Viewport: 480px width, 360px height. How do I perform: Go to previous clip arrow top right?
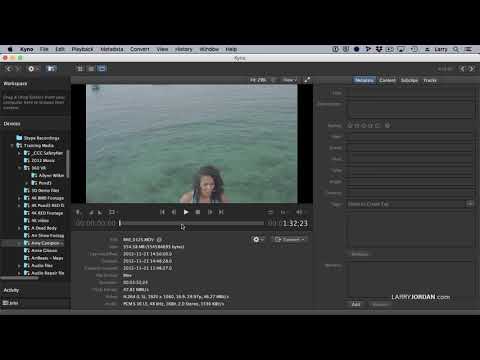(x=462, y=69)
